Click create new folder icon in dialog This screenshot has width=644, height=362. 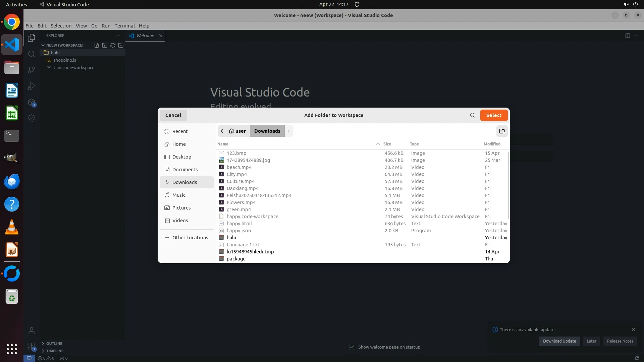click(x=502, y=131)
